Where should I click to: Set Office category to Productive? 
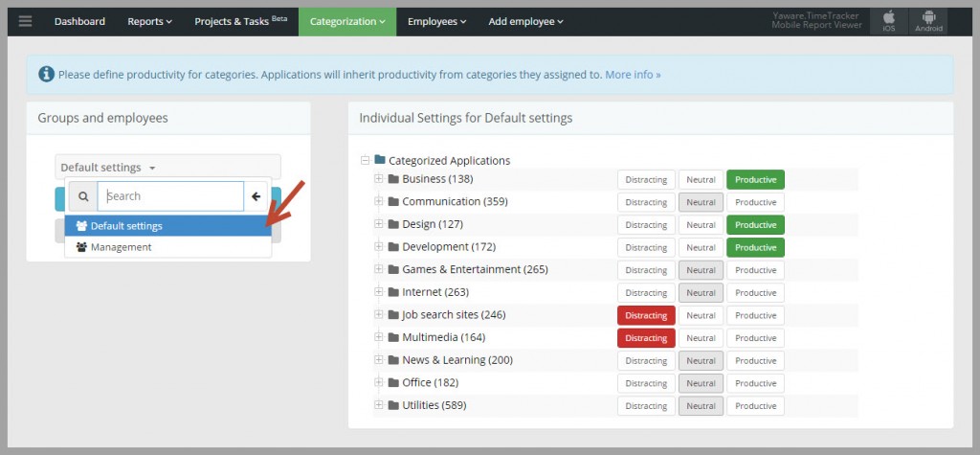[x=756, y=383]
